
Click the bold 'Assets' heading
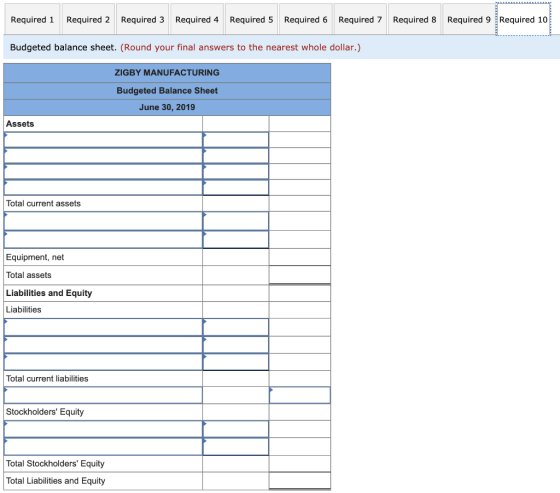tap(20, 124)
